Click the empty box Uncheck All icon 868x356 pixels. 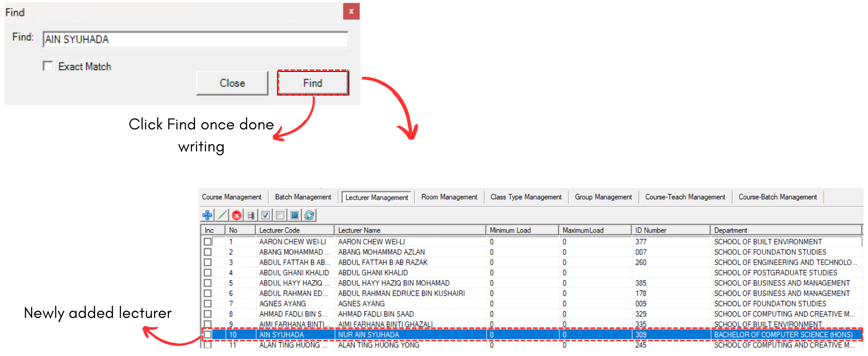click(x=280, y=215)
